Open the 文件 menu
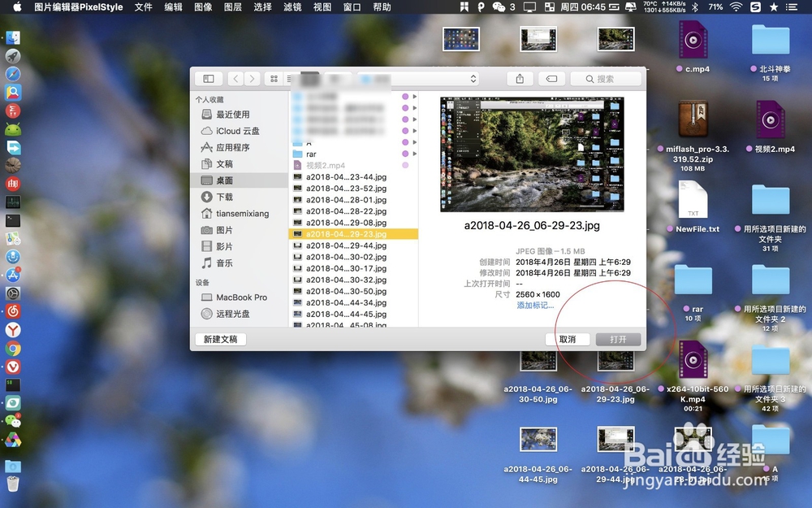 tap(144, 7)
